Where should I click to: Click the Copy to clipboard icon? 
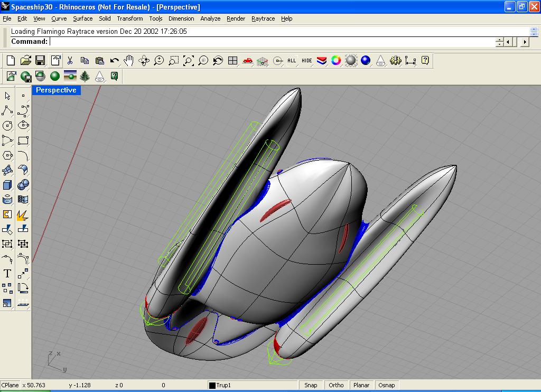[x=85, y=61]
